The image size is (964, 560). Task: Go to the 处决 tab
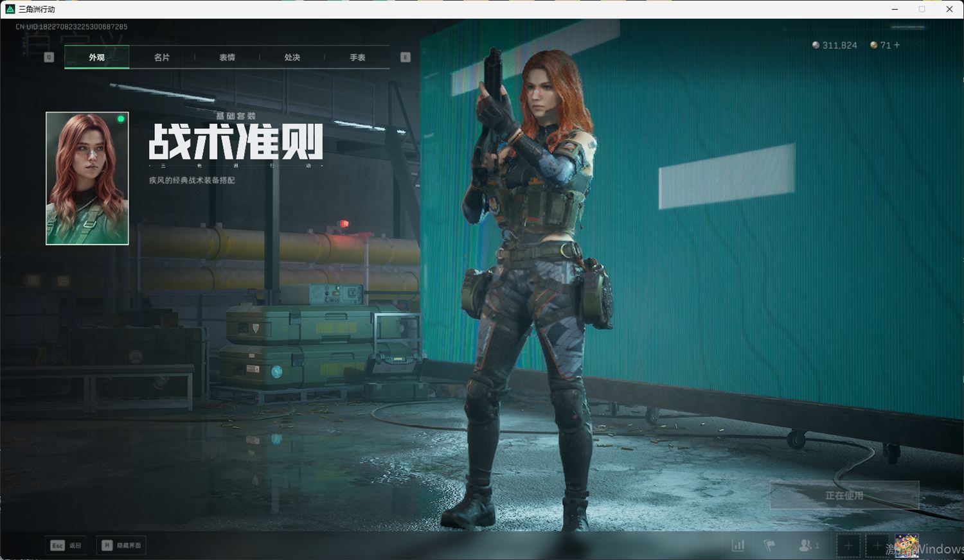pyautogui.click(x=292, y=57)
